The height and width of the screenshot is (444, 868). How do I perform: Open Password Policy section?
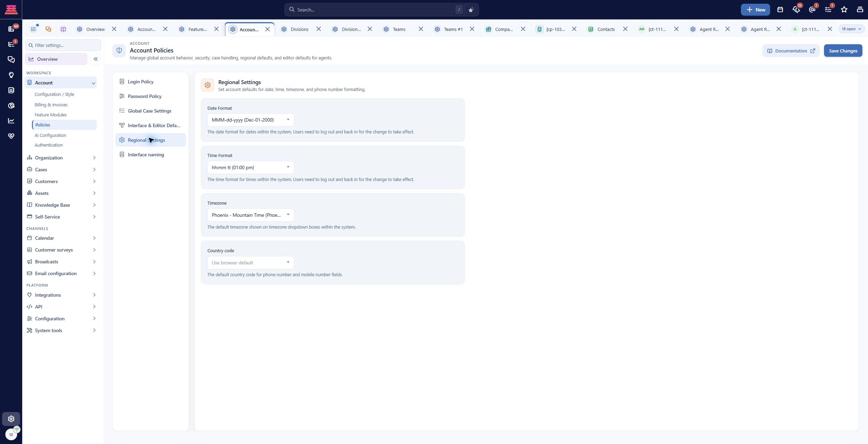151,96
